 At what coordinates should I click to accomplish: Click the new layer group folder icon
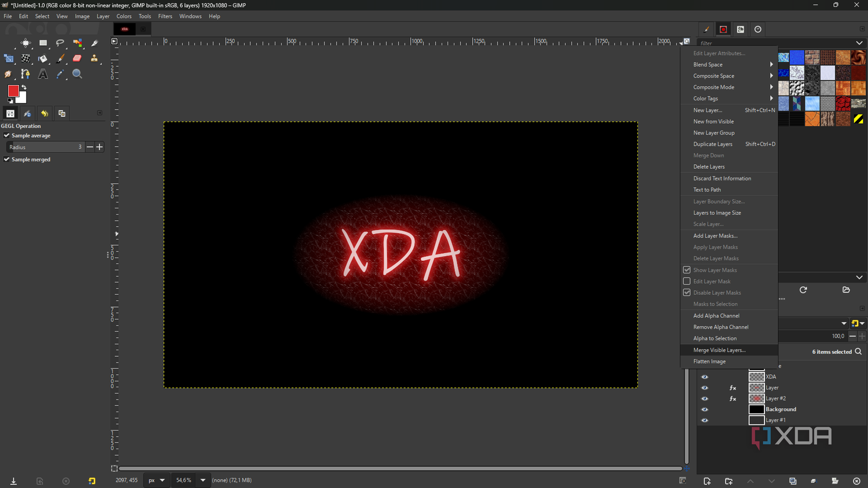pyautogui.click(x=729, y=481)
